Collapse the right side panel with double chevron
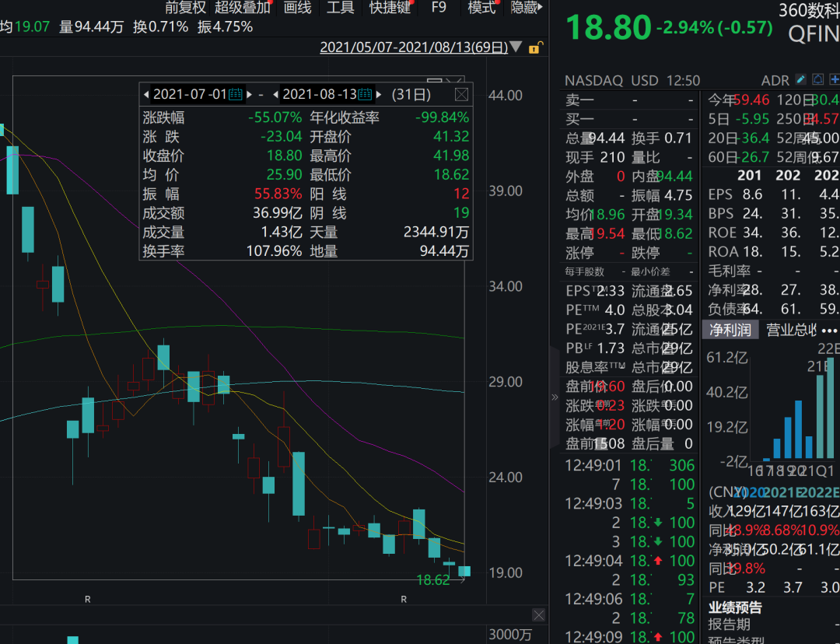The width and height of the screenshot is (840, 644). click(555, 397)
